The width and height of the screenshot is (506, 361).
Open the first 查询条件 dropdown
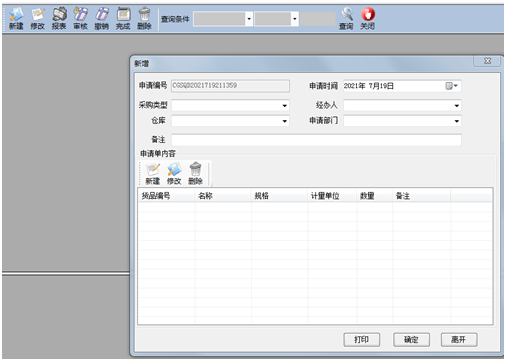(249, 19)
